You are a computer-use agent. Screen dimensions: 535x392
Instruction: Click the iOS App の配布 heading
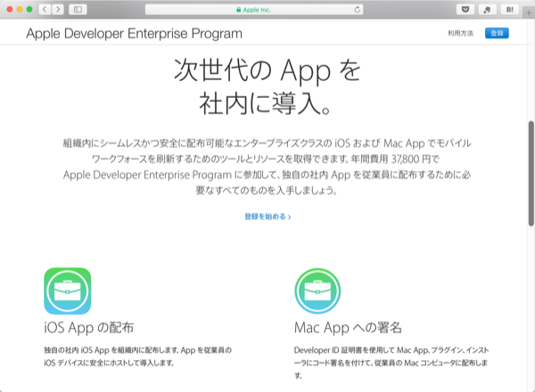[x=88, y=327]
